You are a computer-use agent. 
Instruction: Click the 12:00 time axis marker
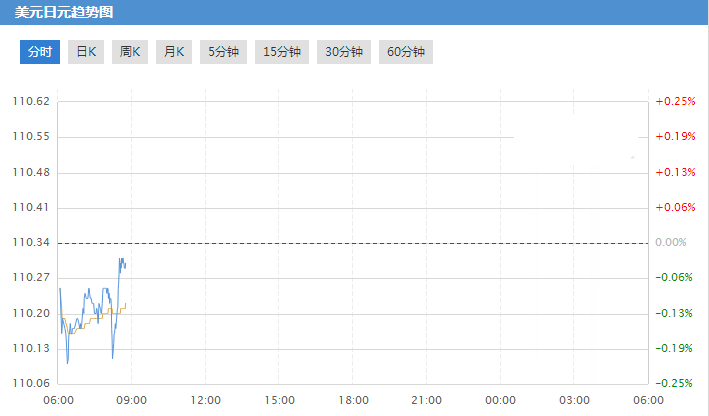tap(205, 400)
